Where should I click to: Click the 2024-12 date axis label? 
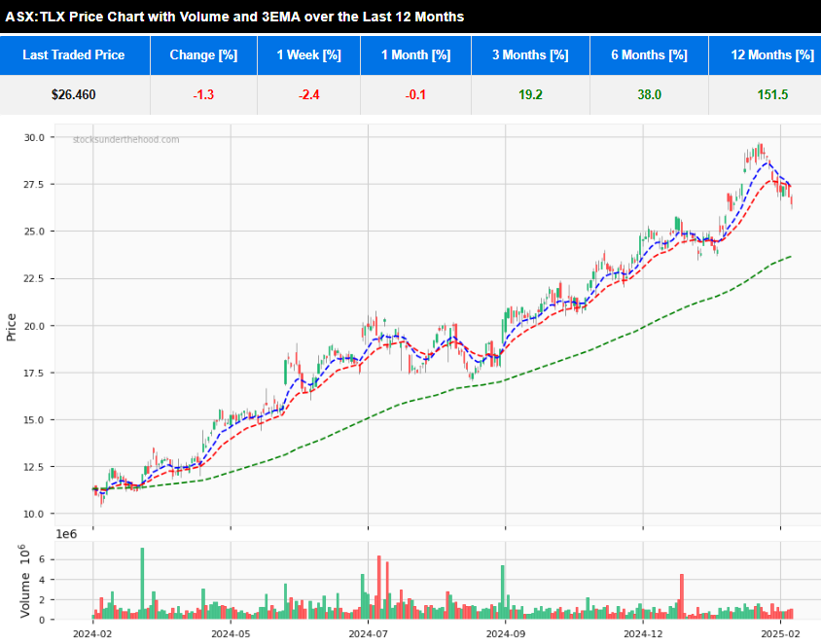point(643,634)
